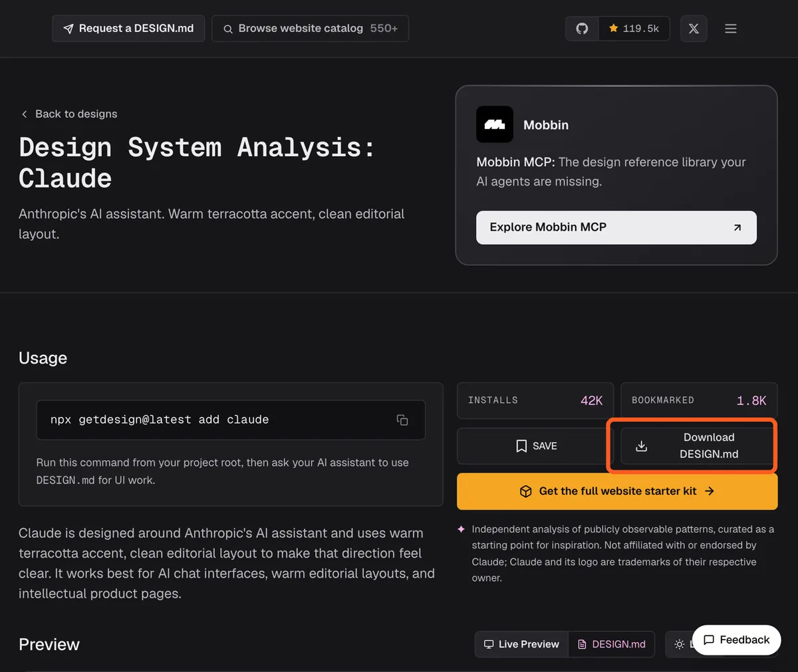Open Explore Mobbin MCP link

(x=616, y=227)
